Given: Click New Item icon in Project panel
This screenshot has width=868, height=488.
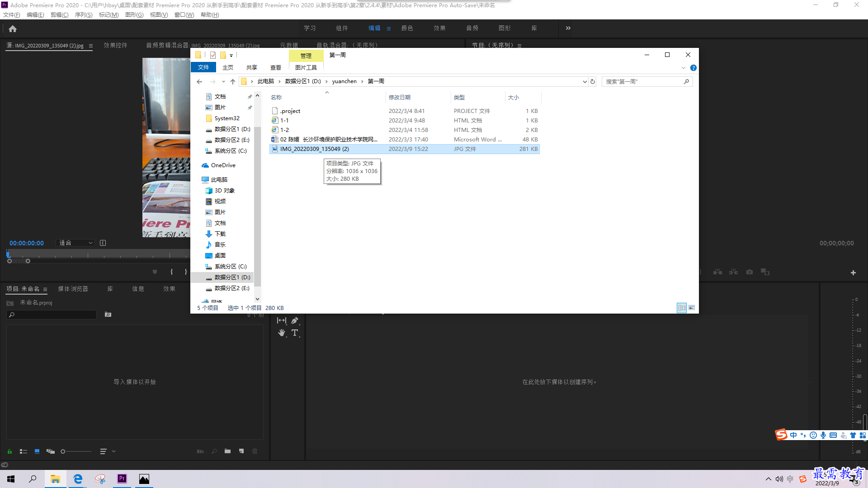Looking at the screenshot, I should (241, 451).
